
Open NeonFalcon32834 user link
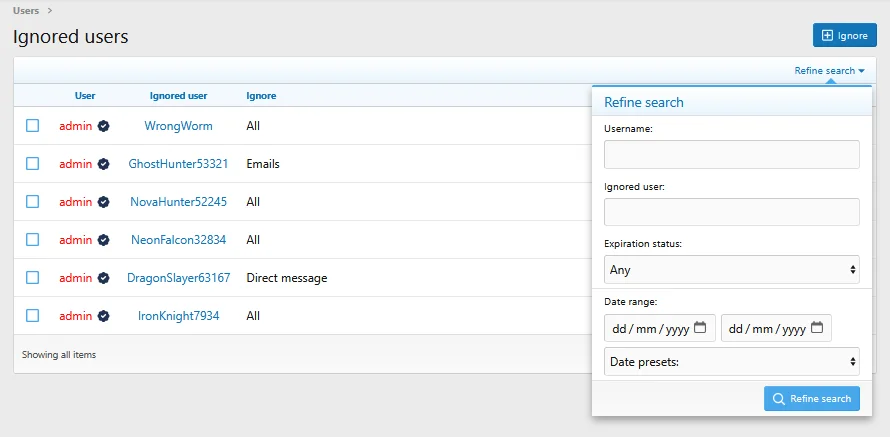click(x=179, y=240)
